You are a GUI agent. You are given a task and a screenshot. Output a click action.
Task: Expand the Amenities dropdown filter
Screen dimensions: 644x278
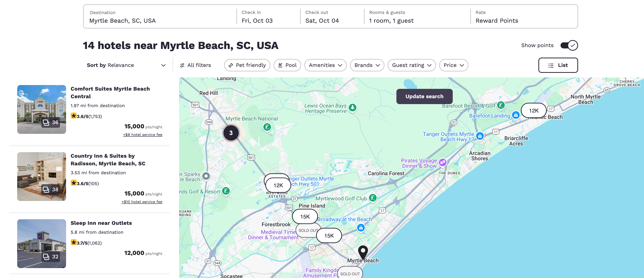tap(325, 65)
